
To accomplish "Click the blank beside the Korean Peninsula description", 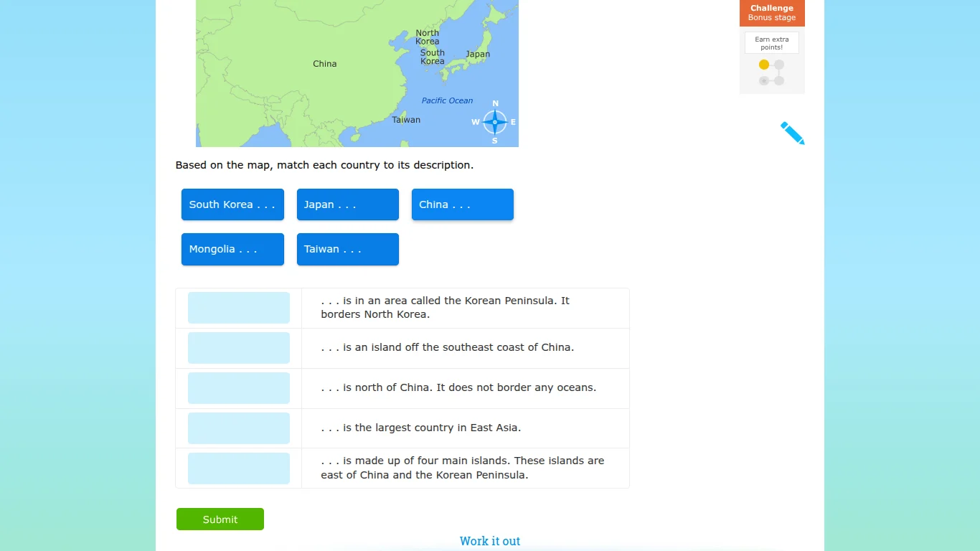I will coord(238,307).
